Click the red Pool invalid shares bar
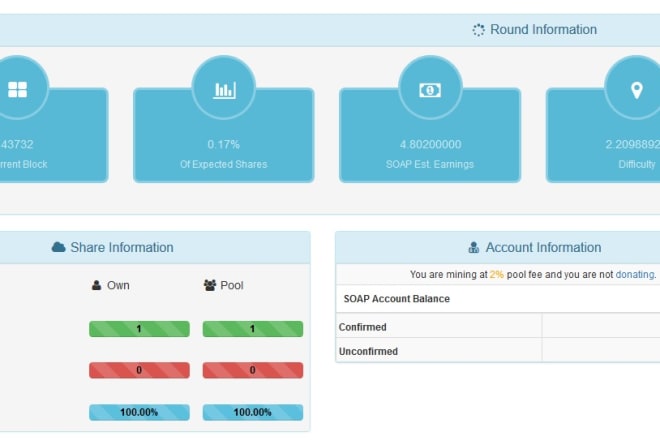This screenshot has width=660, height=440. pos(253,370)
